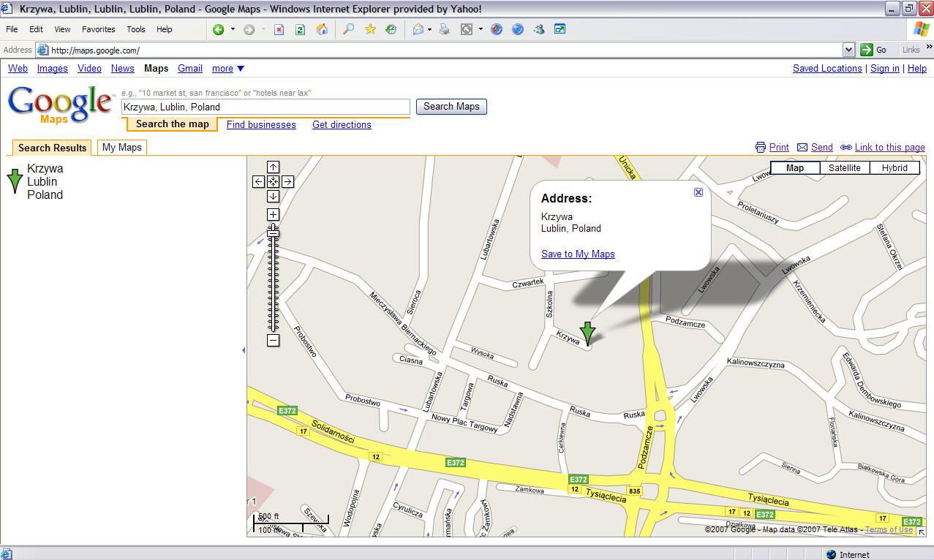Select the 'Search the map' tab
The image size is (934, 560).
(x=172, y=124)
